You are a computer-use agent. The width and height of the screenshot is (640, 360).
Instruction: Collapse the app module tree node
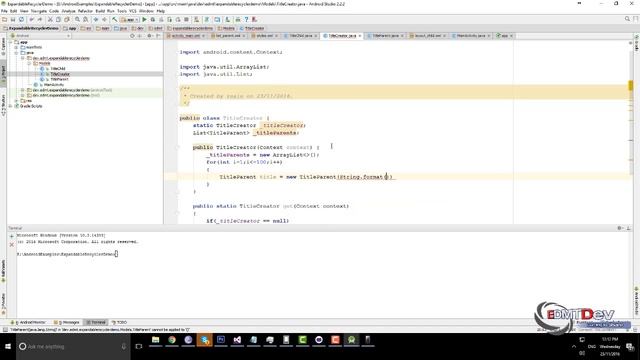coord(11,42)
